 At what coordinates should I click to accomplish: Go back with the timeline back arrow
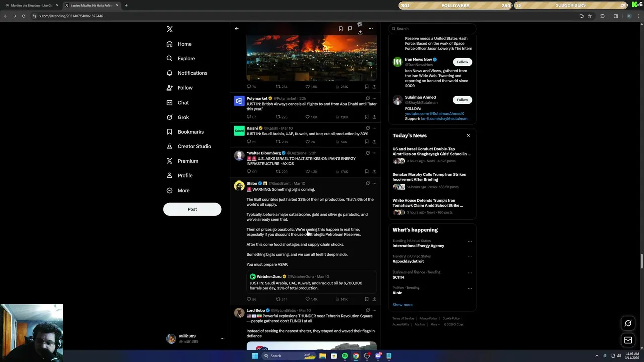tap(237, 29)
